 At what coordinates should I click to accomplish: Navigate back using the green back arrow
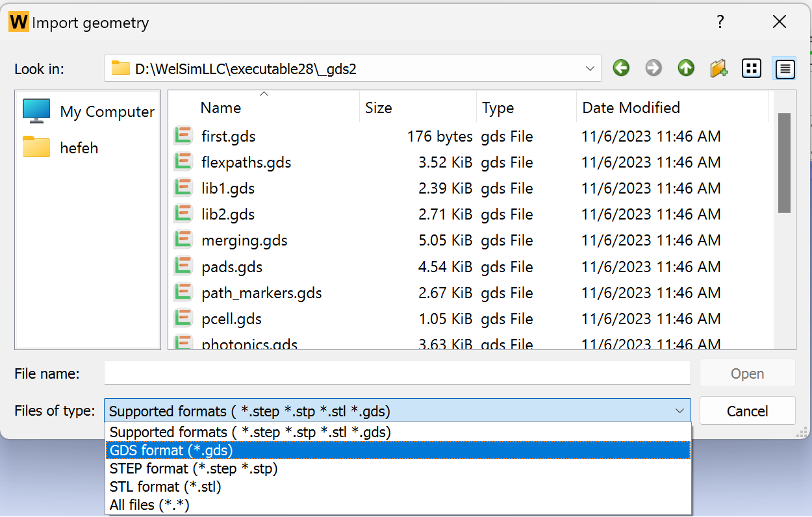click(x=620, y=68)
